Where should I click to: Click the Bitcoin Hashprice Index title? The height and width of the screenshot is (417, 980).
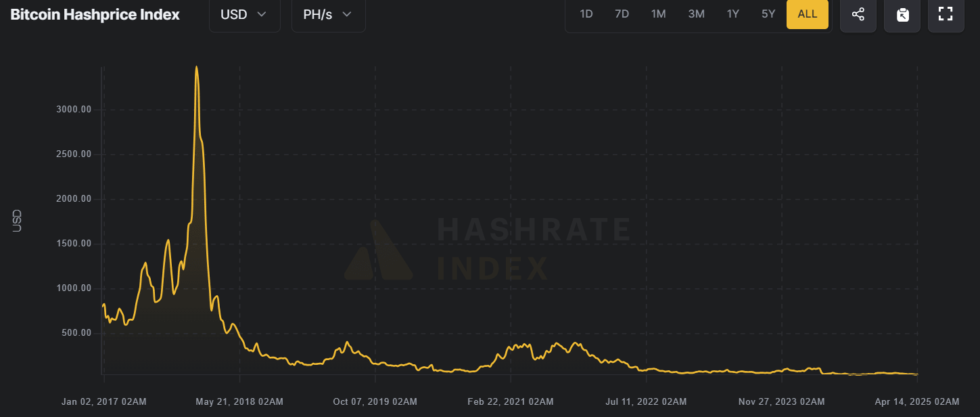[x=95, y=14]
